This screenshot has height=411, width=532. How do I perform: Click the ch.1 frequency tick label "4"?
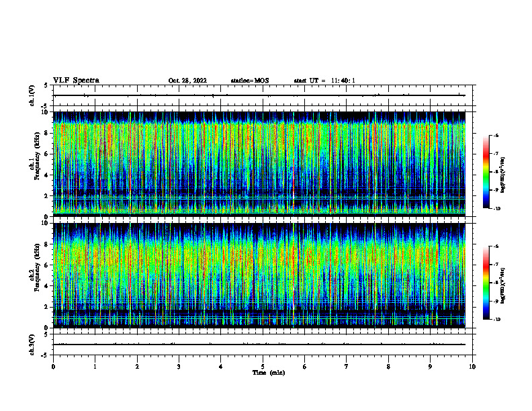(x=46, y=175)
